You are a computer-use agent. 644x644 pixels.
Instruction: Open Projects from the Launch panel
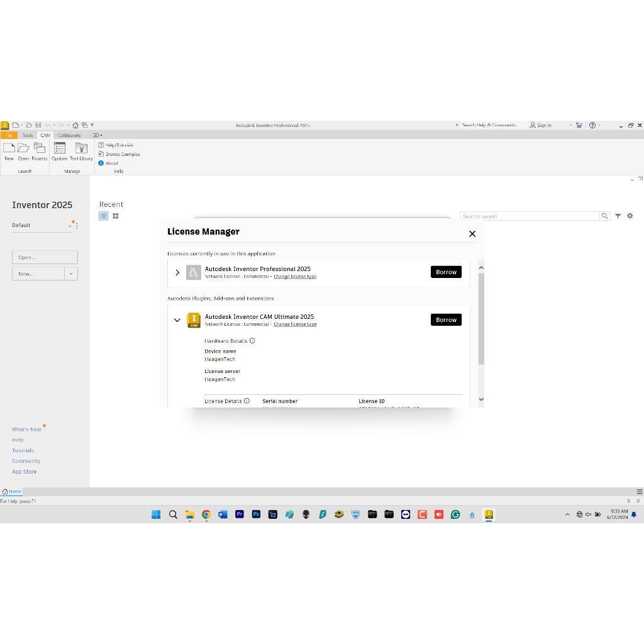40,150
